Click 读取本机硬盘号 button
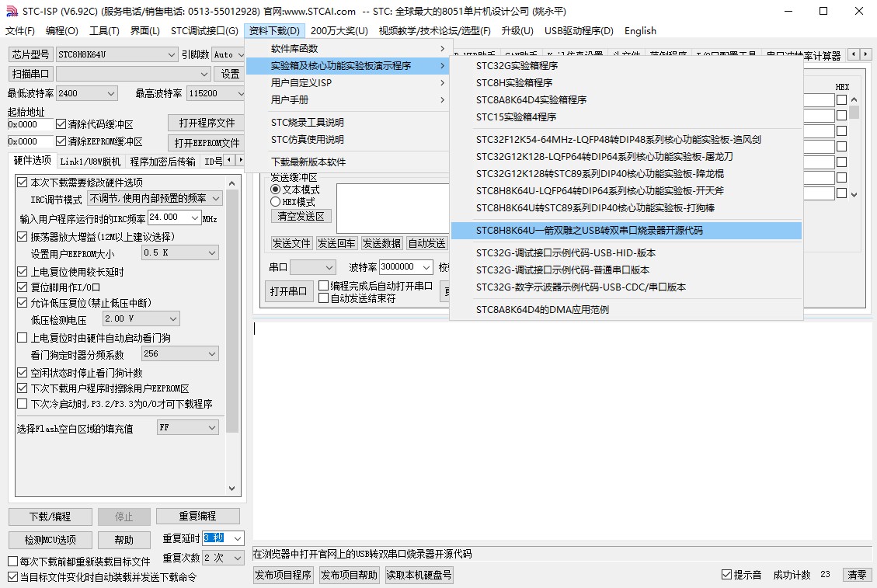The height and width of the screenshot is (588, 877). tap(419, 575)
